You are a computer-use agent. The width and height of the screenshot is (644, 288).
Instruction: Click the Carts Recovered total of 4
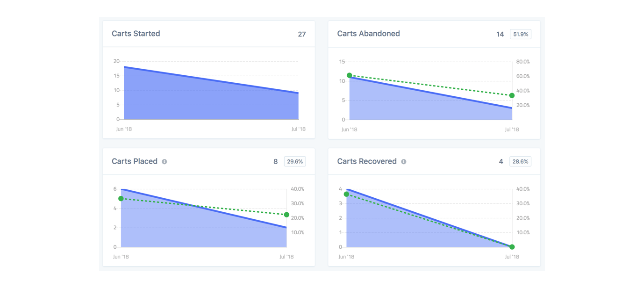(x=501, y=162)
